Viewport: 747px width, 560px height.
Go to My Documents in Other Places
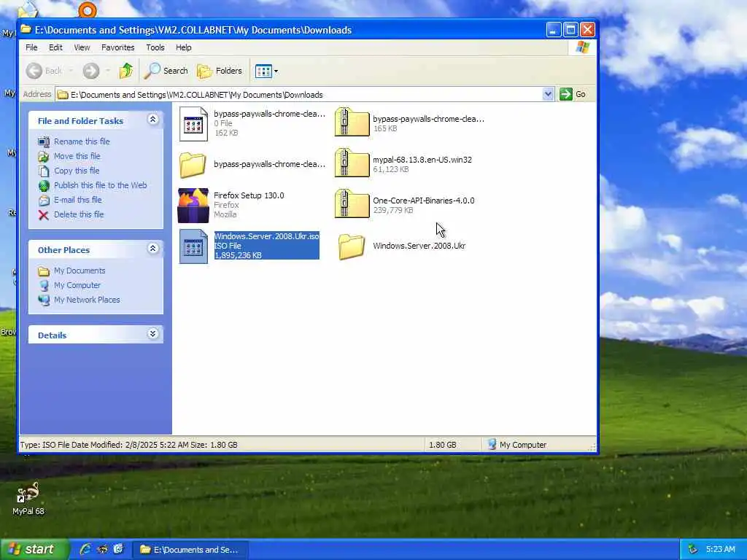[x=80, y=271]
